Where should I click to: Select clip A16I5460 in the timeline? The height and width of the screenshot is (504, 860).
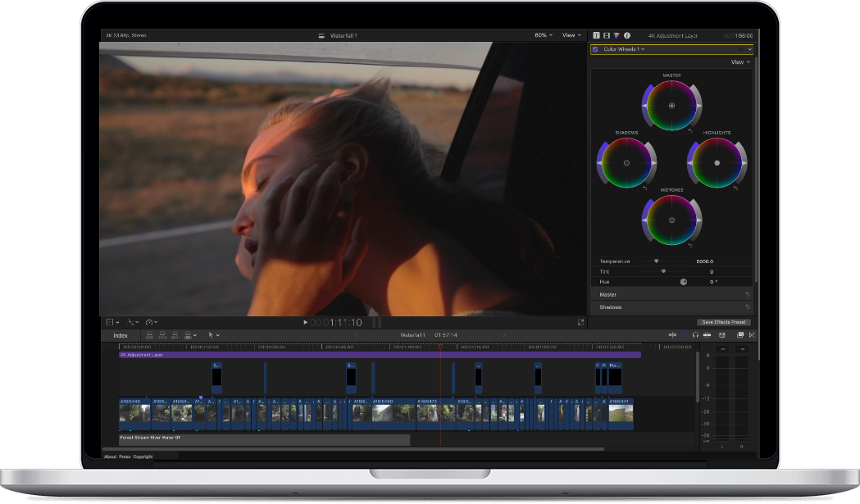pos(394,414)
